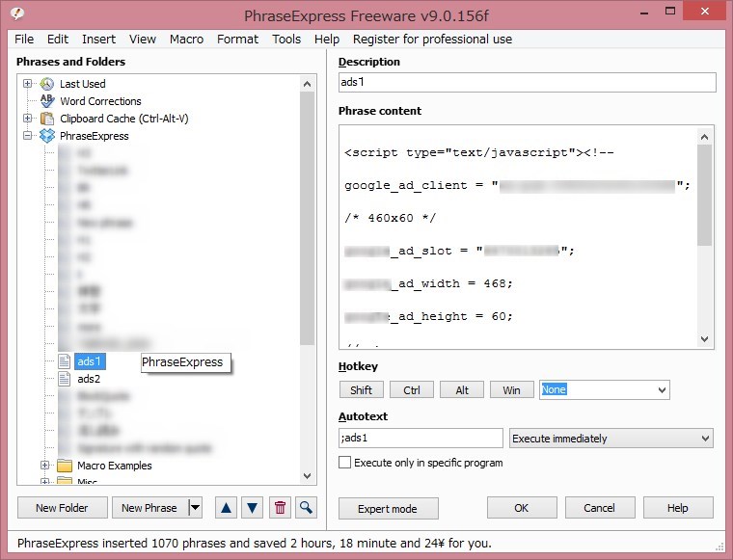Expand the Last Used tree node
This screenshot has height=560, width=733.
coord(28,84)
